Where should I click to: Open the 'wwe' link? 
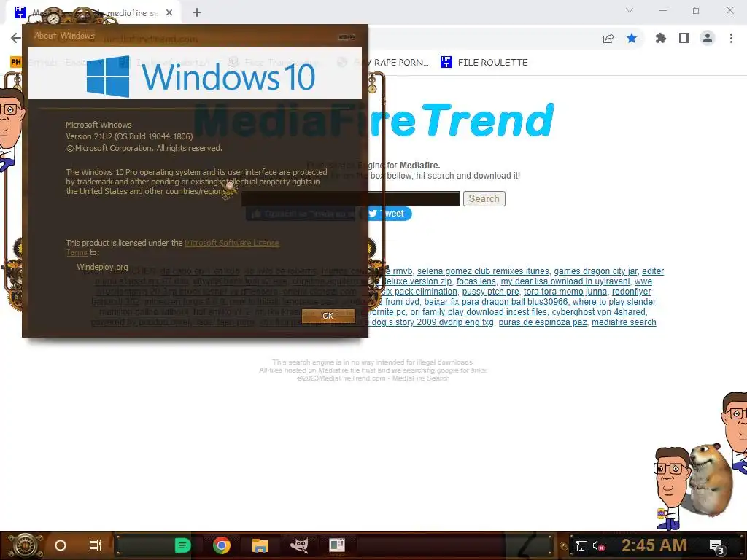[x=643, y=281]
